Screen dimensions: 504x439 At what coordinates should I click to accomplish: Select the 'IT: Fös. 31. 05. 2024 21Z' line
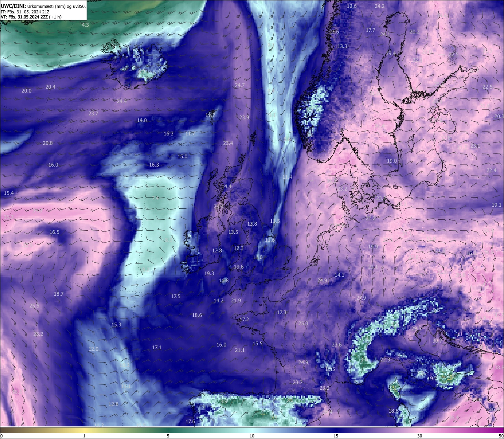coord(25,12)
